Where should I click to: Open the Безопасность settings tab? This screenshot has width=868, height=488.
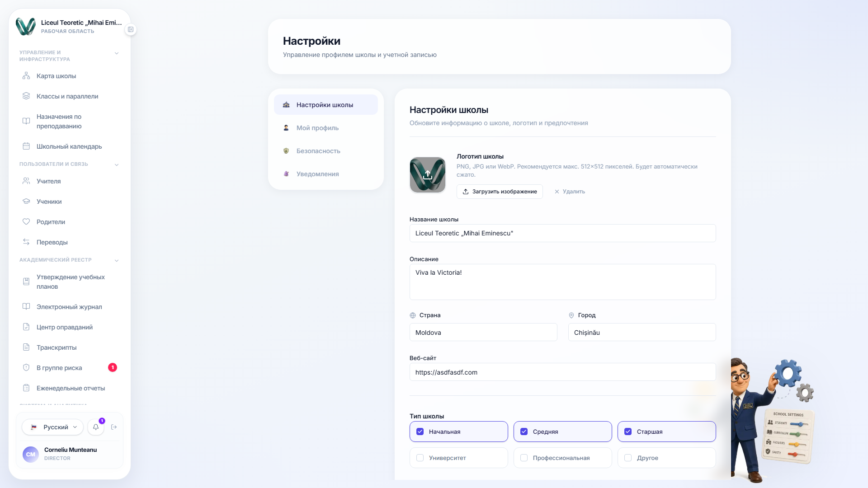[326, 151]
